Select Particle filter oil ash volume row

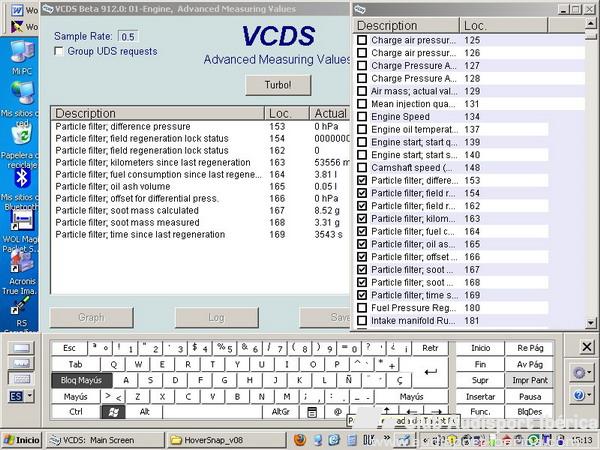[x=200, y=186]
